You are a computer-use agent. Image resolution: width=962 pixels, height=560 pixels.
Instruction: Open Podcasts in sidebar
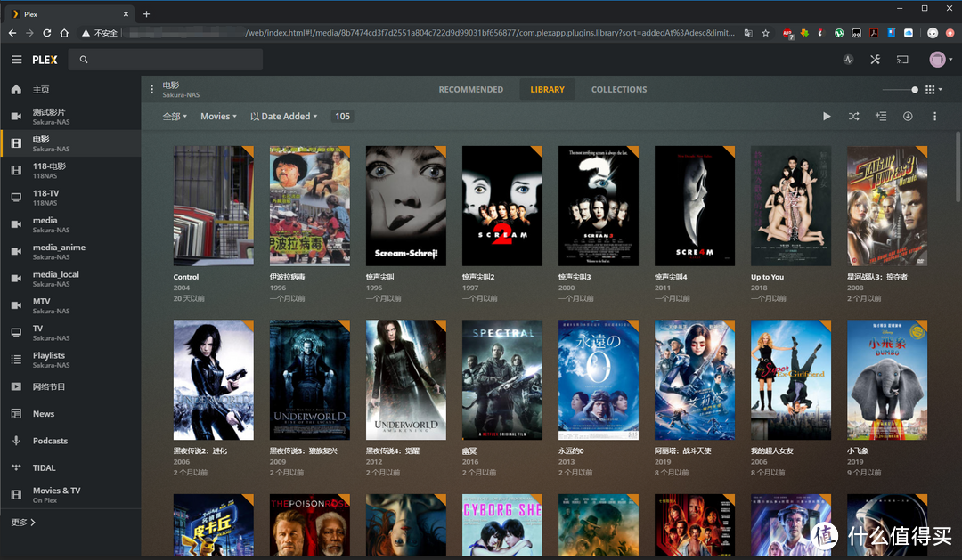(x=70, y=441)
